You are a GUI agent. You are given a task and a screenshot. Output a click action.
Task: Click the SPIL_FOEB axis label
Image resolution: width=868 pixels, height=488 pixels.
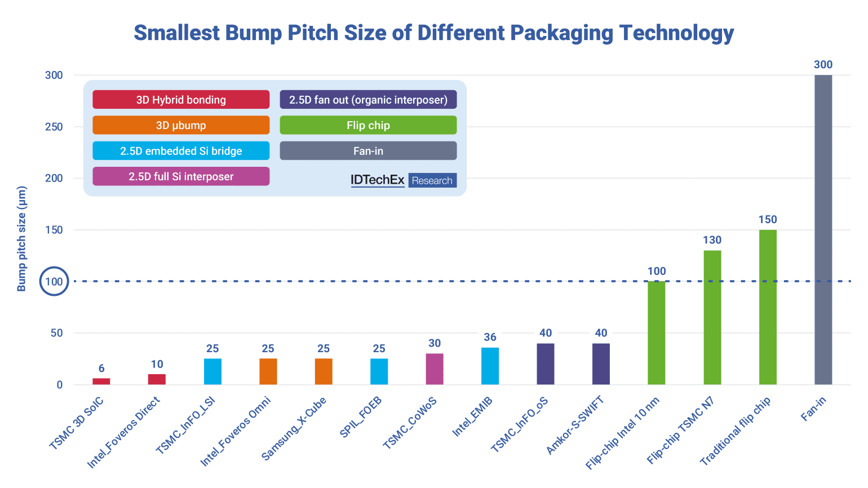click(x=361, y=417)
